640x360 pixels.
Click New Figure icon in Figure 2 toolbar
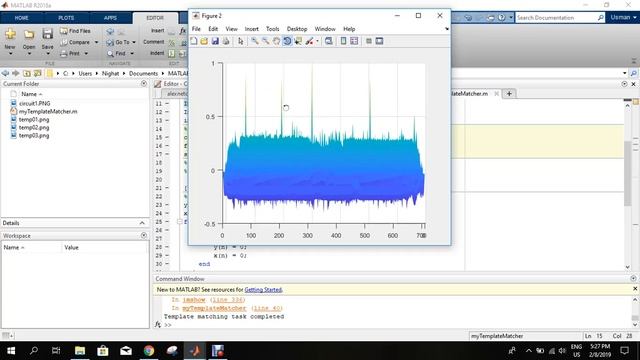point(194,41)
